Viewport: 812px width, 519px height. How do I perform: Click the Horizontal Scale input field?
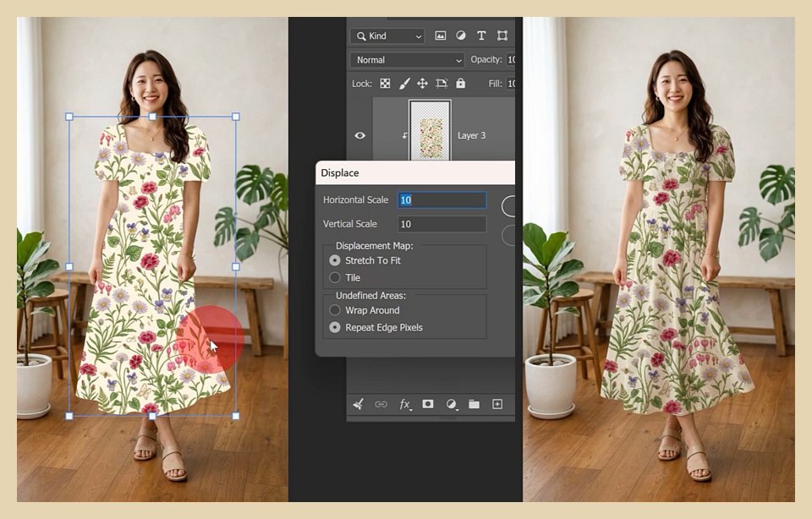[442, 199]
